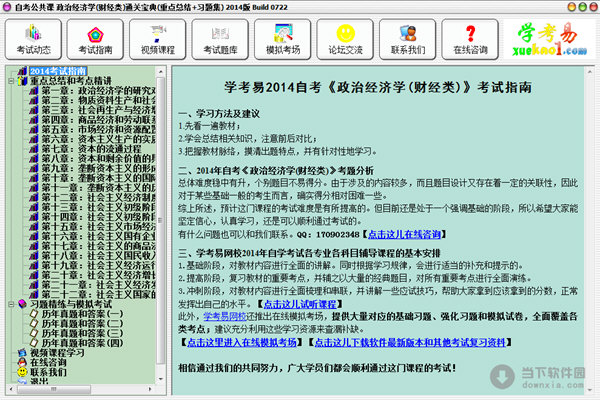Open chapter 第十章：垄断资本主义的国际
Screen dimensions: 600x400
(98, 178)
